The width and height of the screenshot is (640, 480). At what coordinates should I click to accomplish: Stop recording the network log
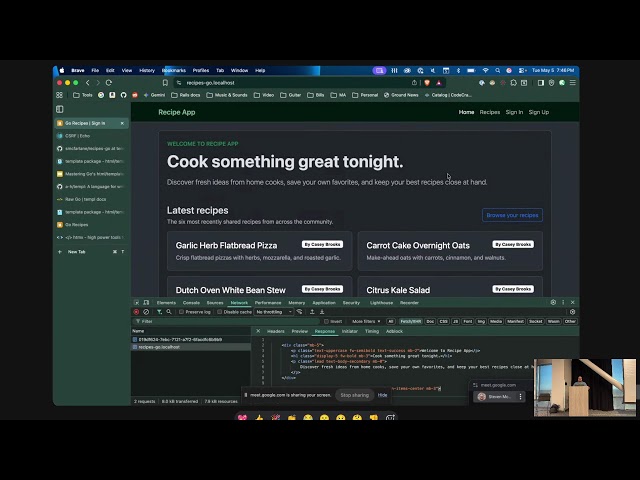(136, 312)
